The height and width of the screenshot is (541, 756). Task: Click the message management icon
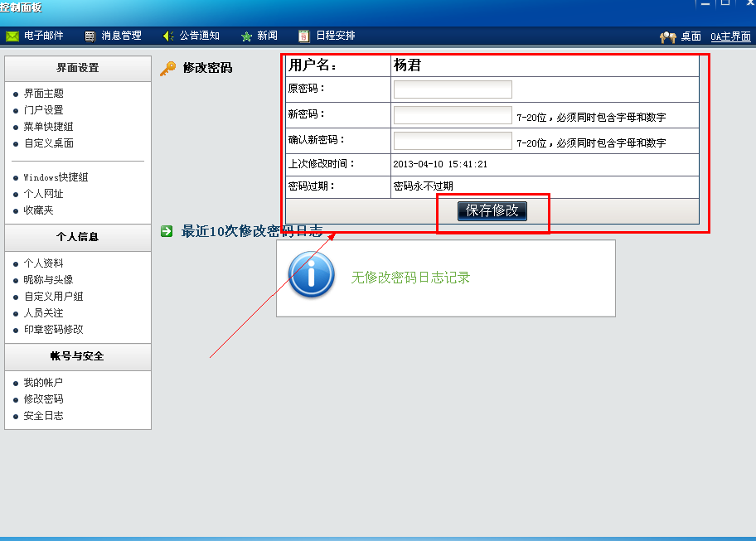pyautogui.click(x=90, y=36)
